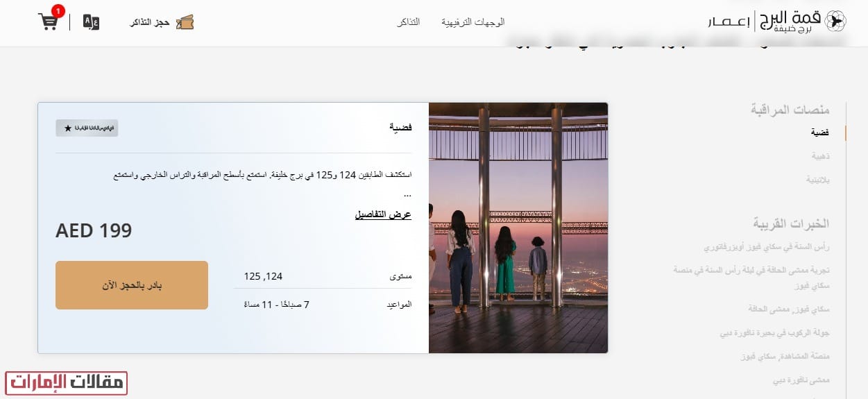Open the الوجهات الترفيهية menu
The height and width of the screenshot is (399, 868).
(473, 22)
